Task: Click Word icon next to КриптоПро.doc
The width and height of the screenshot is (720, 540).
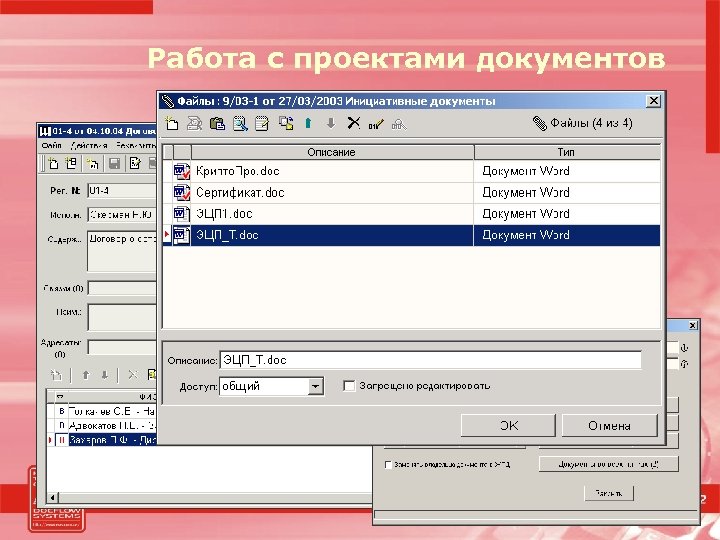Action: click(182, 171)
